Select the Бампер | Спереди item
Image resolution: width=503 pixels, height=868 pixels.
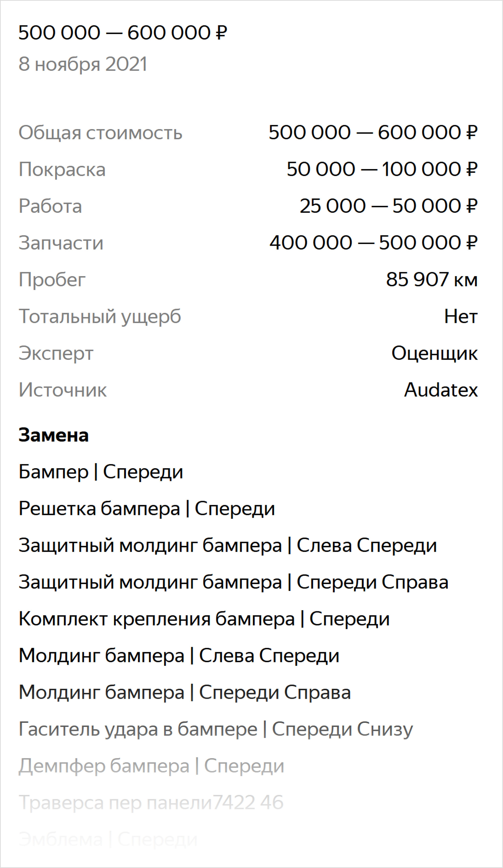pyautogui.click(x=101, y=472)
